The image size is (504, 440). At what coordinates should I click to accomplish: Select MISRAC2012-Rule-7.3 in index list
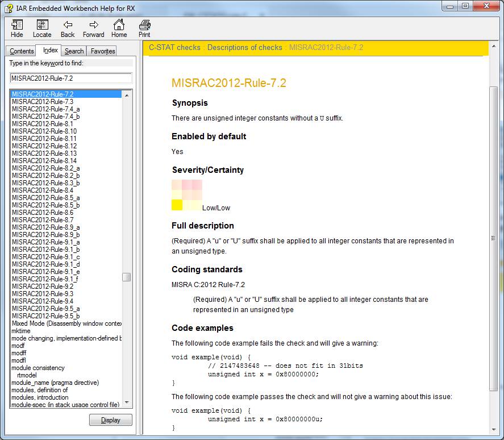click(x=43, y=102)
